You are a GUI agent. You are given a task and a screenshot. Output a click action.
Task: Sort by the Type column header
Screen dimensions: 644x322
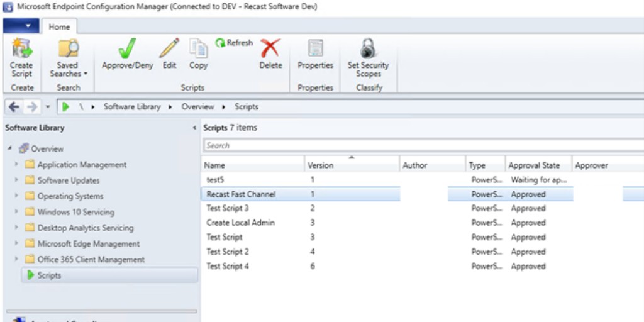[x=486, y=165]
